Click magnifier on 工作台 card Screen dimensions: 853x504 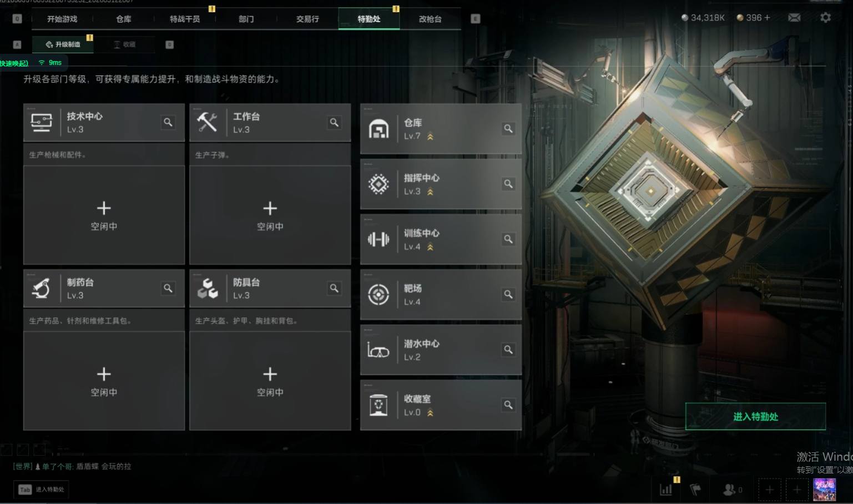334,122
